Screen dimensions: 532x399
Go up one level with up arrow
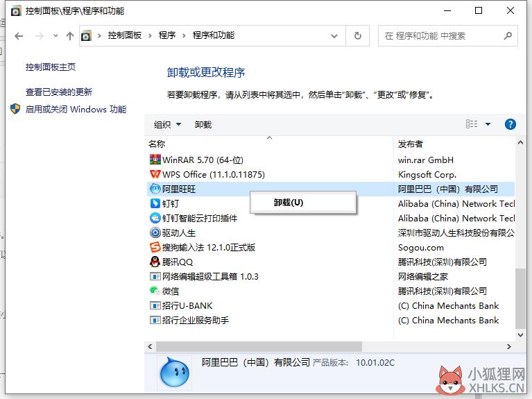70,35
